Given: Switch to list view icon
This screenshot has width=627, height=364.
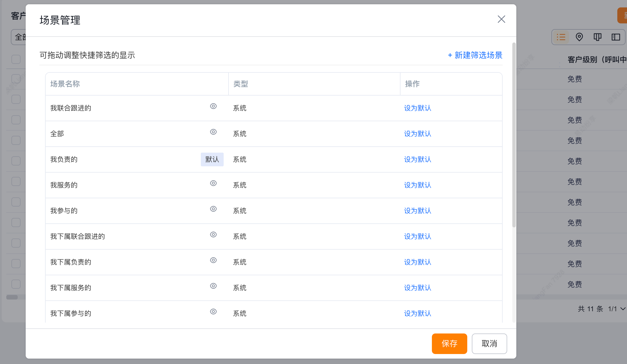Looking at the screenshot, I should tap(561, 37).
